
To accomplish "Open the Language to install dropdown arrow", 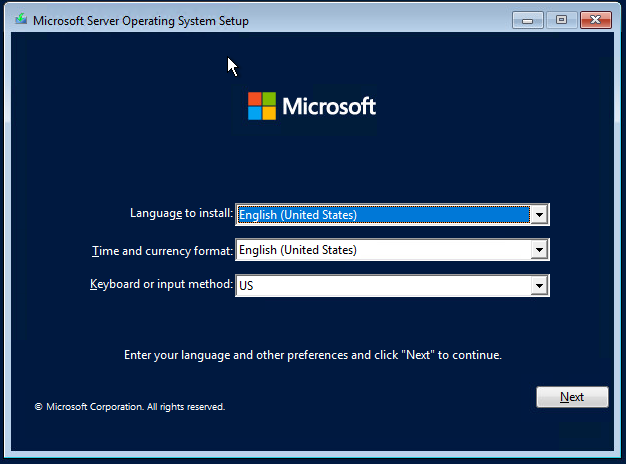I will pos(539,215).
